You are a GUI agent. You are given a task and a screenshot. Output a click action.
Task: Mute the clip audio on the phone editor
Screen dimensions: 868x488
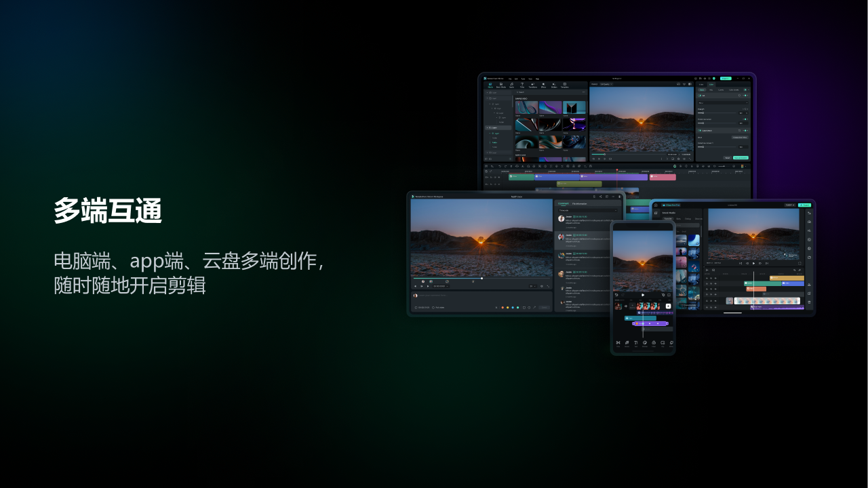[626, 305]
